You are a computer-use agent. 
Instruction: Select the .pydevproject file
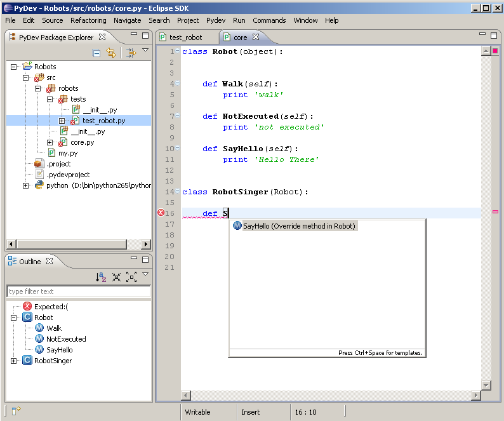tap(68, 175)
